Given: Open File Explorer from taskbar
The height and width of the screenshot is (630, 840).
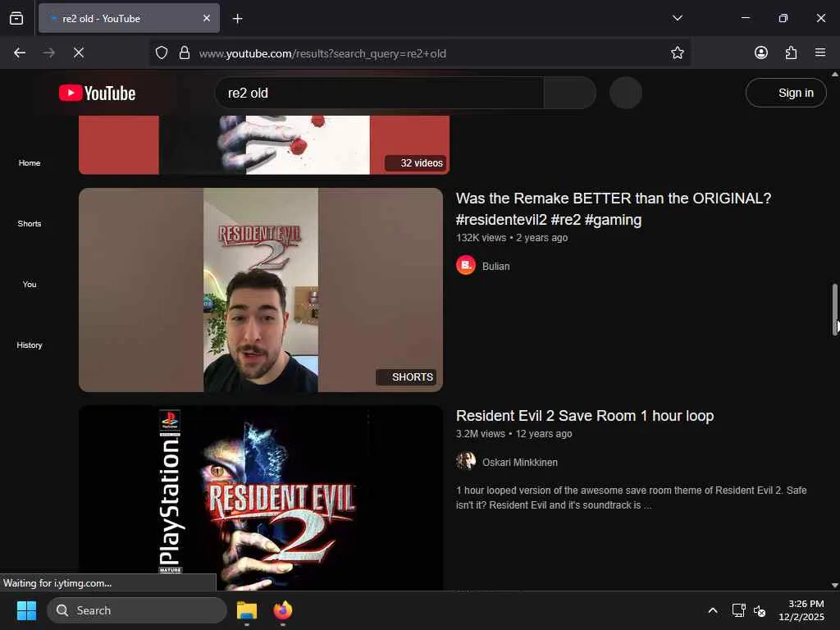Looking at the screenshot, I should (x=247, y=610).
